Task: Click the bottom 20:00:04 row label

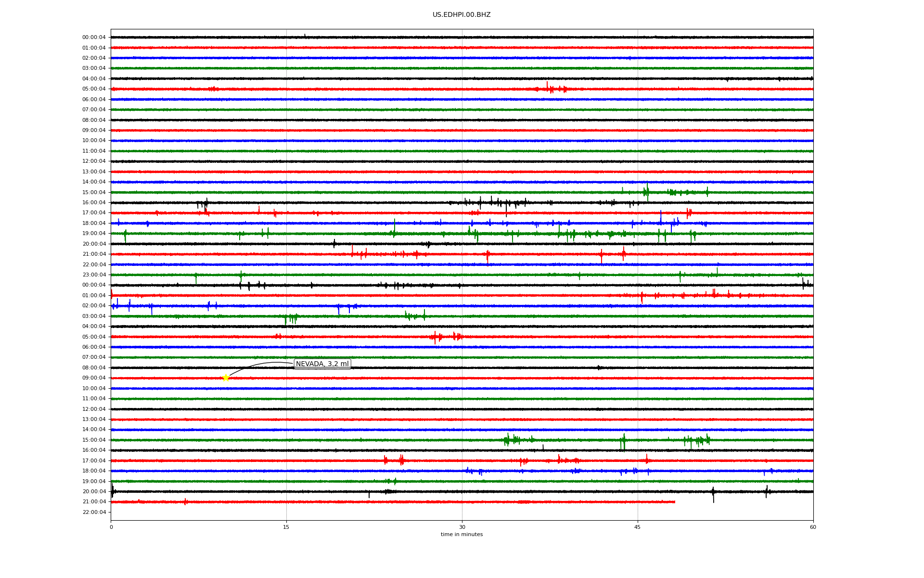Action: coord(94,491)
